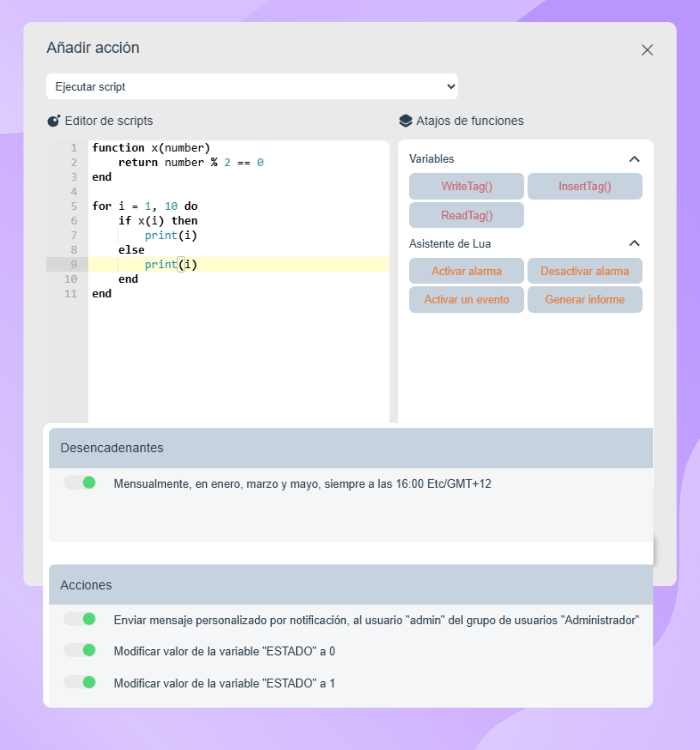Viewport: 700px width, 750px height.
Task: Click the Desactivar alarma shortcut
Action: coord(585,271)
